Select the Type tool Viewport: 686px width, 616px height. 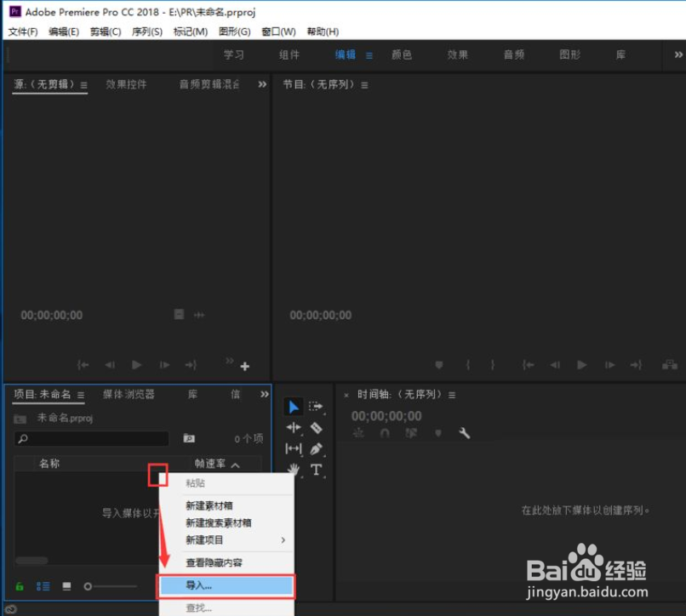[x=317, y=470]
